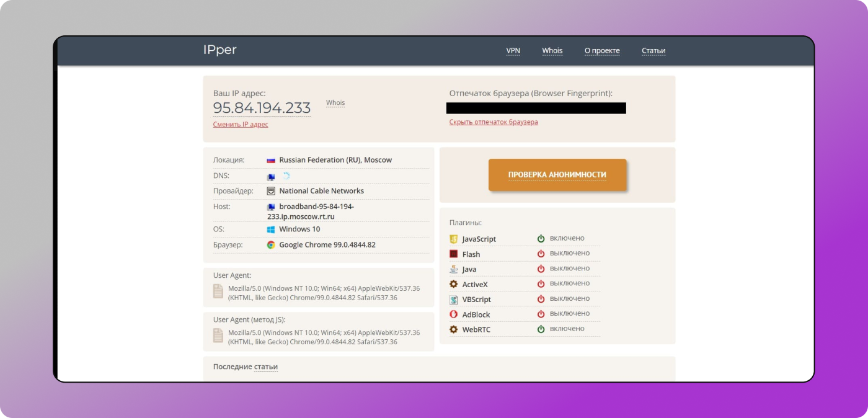Click the JavaScript green power status icon
The image size is (868, 418).
click(x=541, y=238)
